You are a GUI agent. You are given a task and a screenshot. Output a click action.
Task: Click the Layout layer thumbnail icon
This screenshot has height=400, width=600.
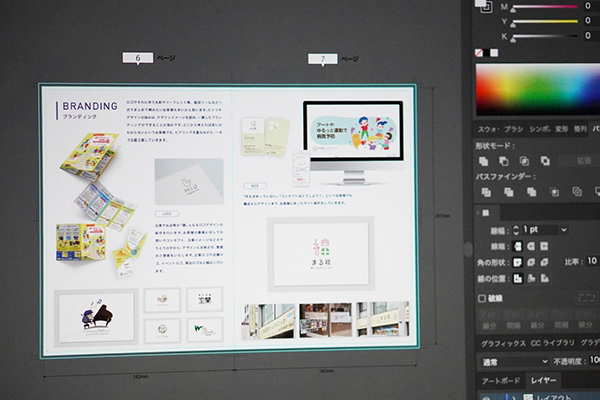point(528,397)
